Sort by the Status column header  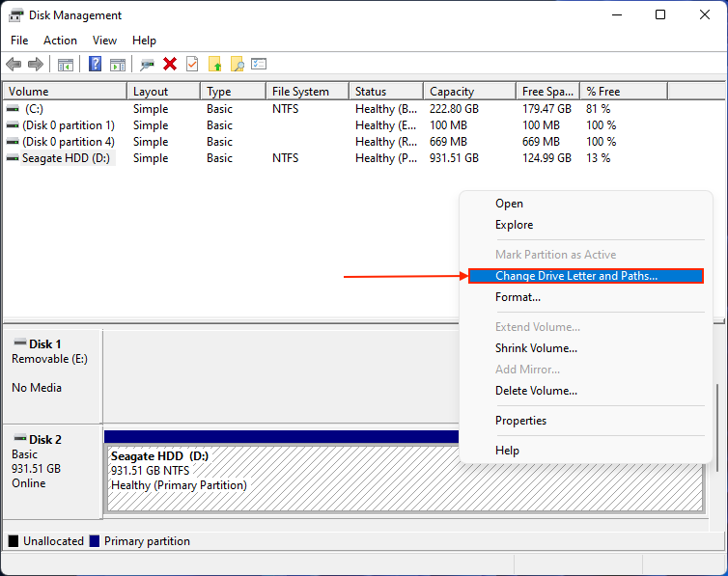[387, 92]
